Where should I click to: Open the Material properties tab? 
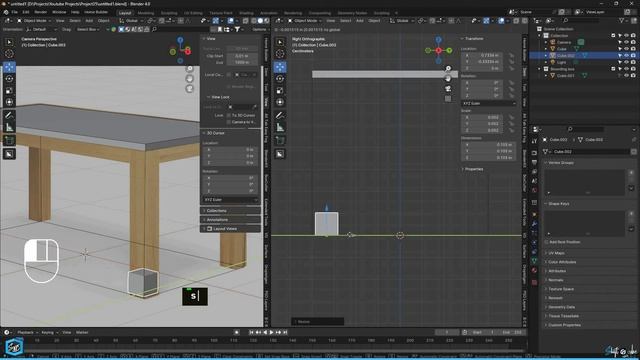pyautogui.click(x=534, y=270)
